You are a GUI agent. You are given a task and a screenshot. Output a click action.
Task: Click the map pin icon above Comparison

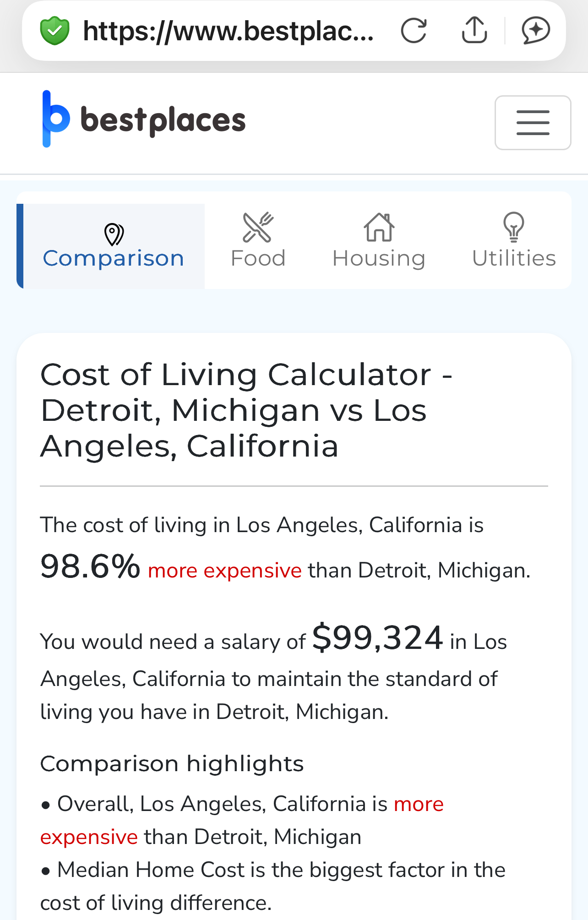coord(114,234)
